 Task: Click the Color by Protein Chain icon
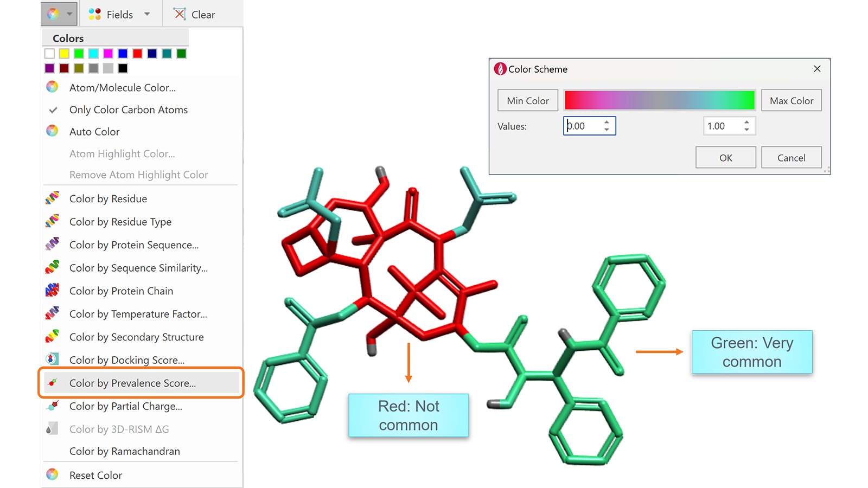pyautogui.click(x=52, y=291)
